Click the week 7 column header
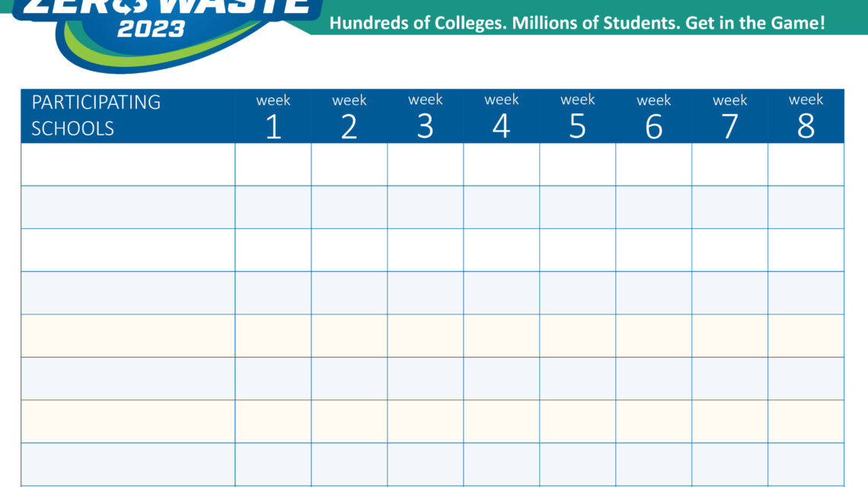868x487 pixels. 729,116
